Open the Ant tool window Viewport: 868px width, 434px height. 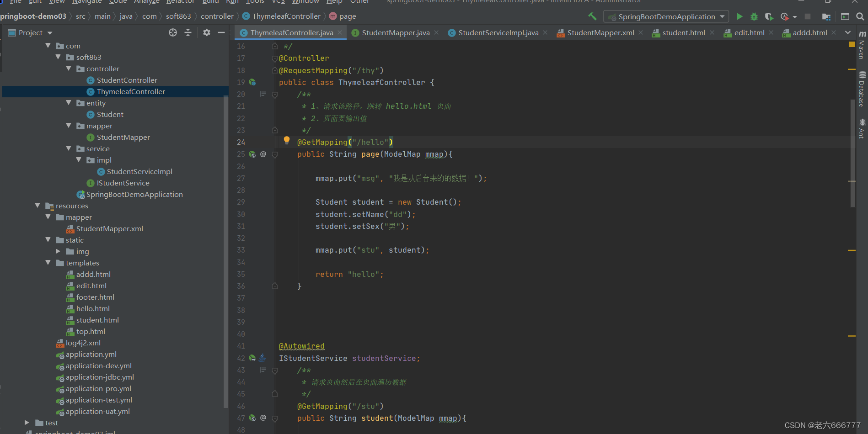(x=863, y=130)
